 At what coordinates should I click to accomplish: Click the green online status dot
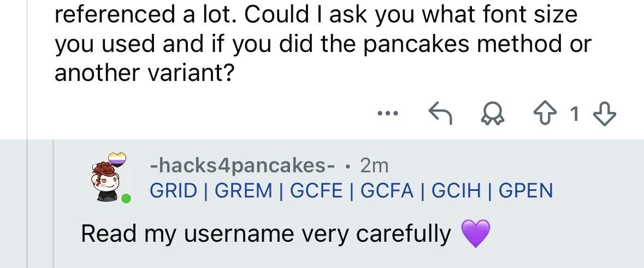tap(126, 198)
